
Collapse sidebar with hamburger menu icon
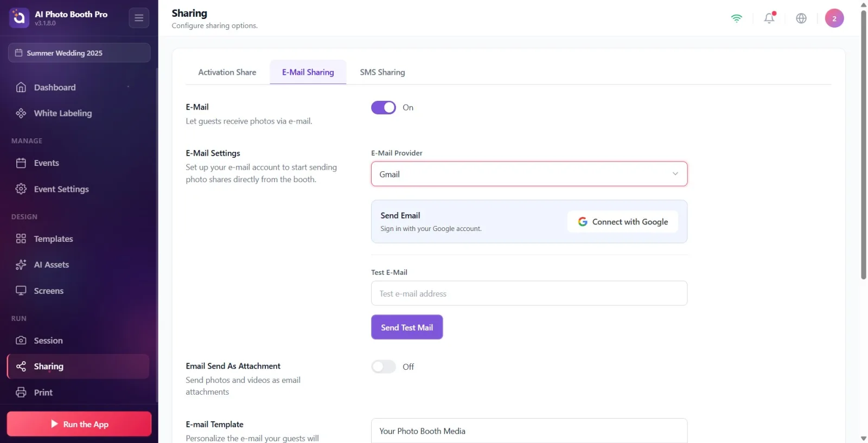[x=139, y=18]
